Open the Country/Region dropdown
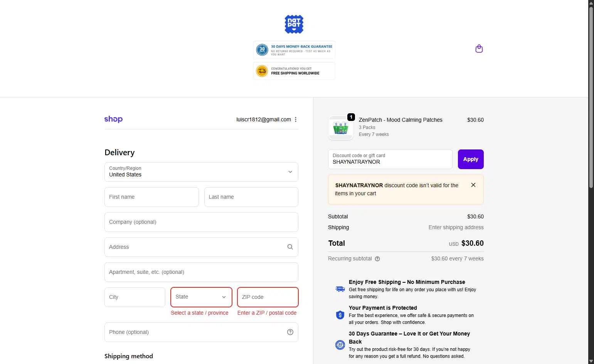 201,172
